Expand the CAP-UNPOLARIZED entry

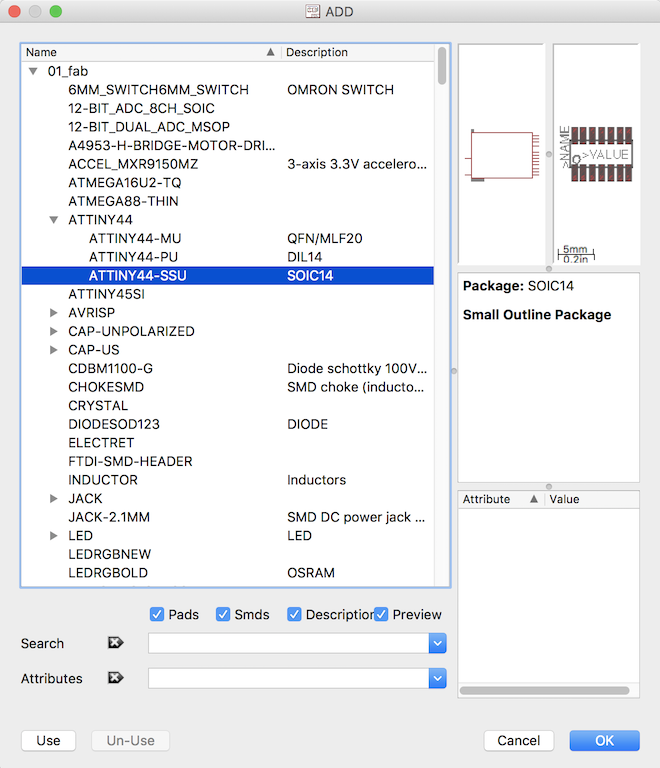[54, 331]
